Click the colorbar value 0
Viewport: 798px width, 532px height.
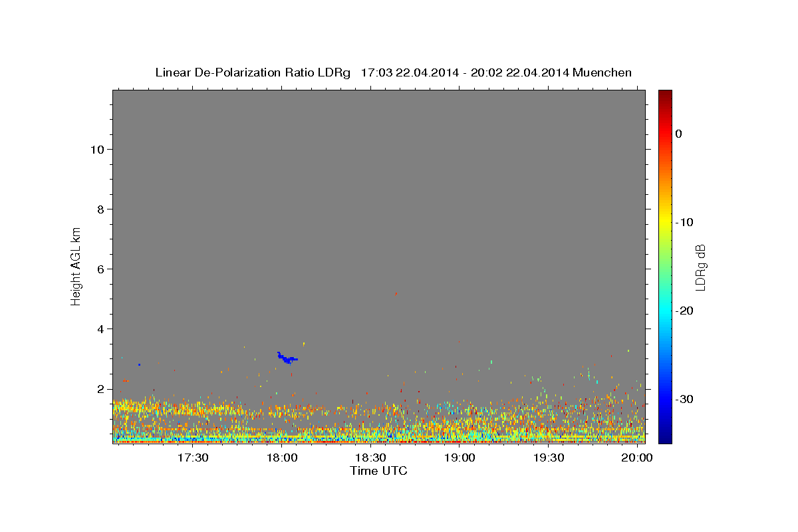point(679,134)
